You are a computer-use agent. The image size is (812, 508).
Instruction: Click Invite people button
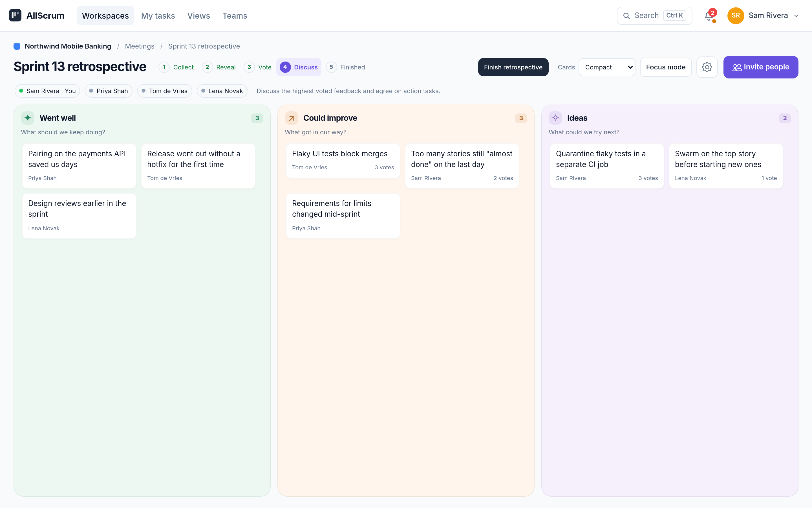tap(761, 67)
